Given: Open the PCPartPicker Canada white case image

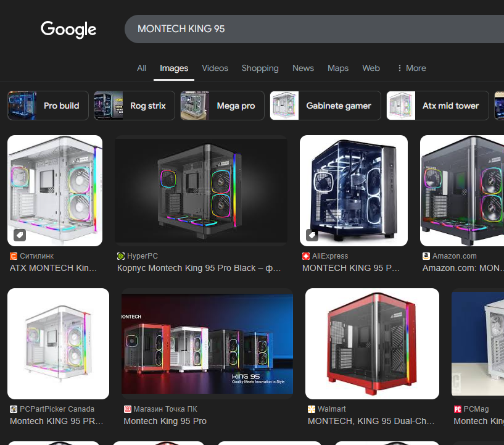Looking at the screenshot, I should point(58,344).
